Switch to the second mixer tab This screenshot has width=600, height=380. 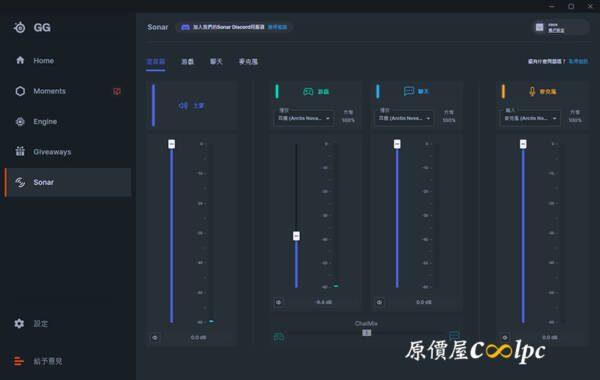(188, 62)
